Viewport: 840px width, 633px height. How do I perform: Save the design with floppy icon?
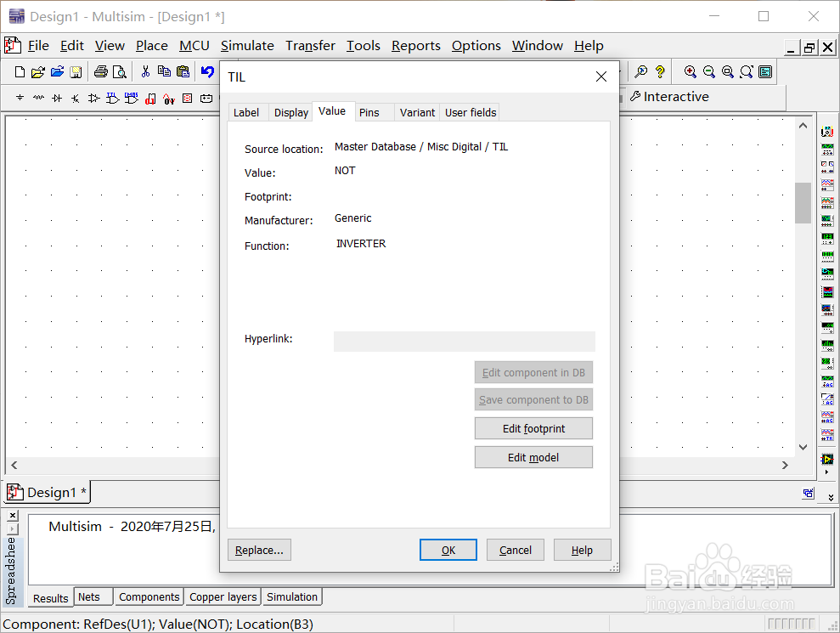(76, 72)
